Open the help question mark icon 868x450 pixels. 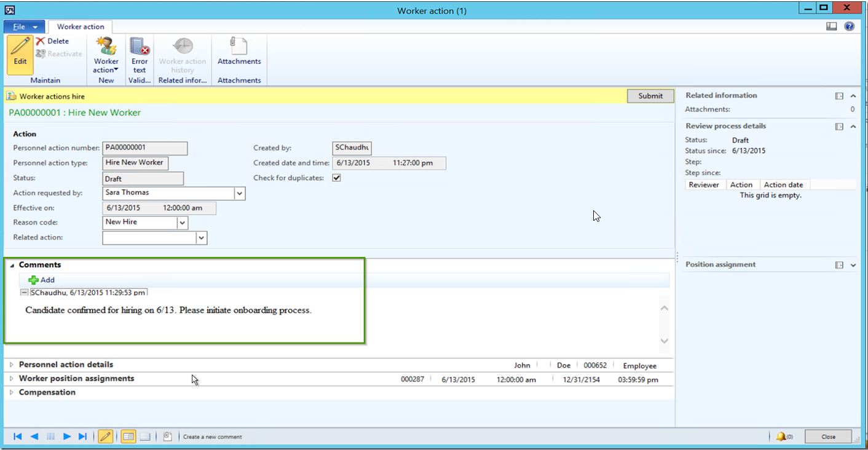[850, 26]
